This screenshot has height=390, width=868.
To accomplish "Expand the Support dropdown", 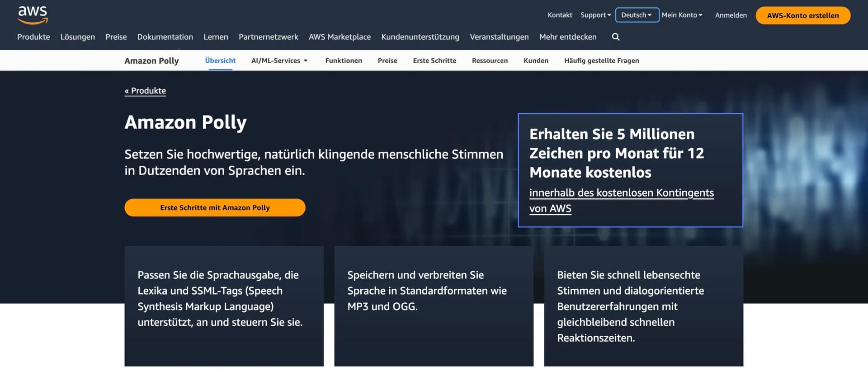I will tap(595, 15).
